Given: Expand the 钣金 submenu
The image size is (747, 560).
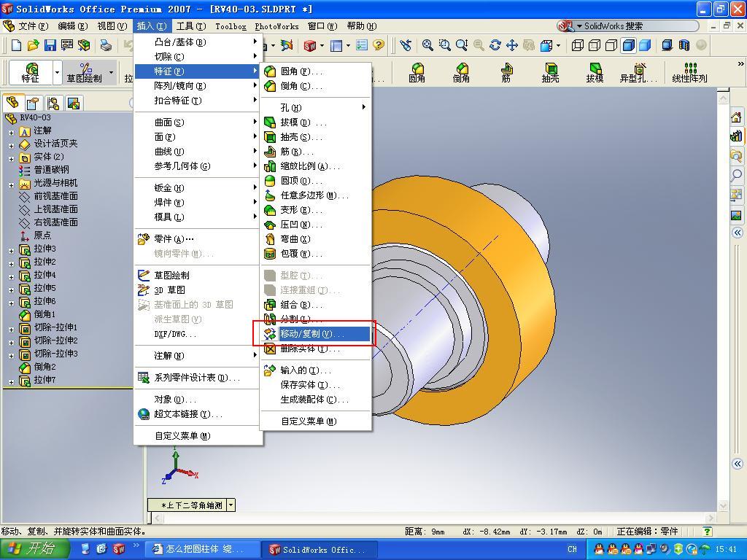Looking at the screenshot, I should tap(198, 188).
